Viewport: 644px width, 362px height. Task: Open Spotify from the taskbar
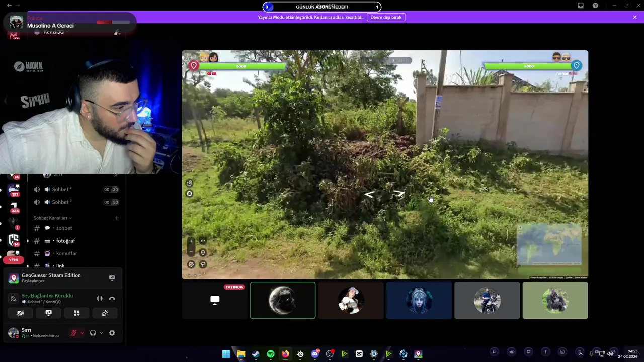271,354
